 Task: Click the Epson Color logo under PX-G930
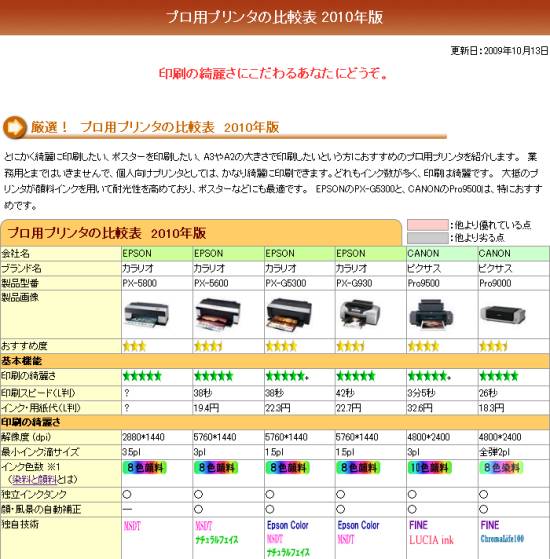click(x=358, y=525)
